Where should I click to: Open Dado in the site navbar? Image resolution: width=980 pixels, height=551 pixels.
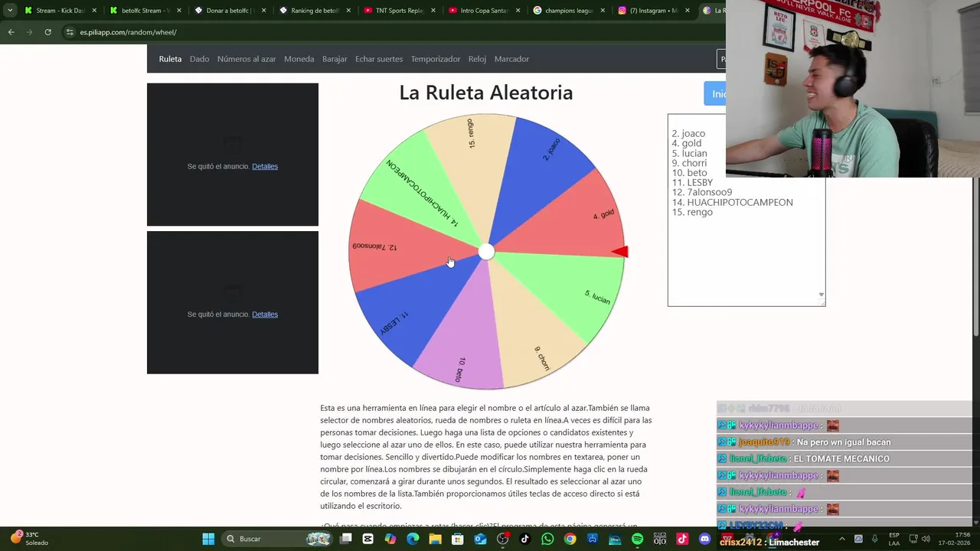coord(199,59)
